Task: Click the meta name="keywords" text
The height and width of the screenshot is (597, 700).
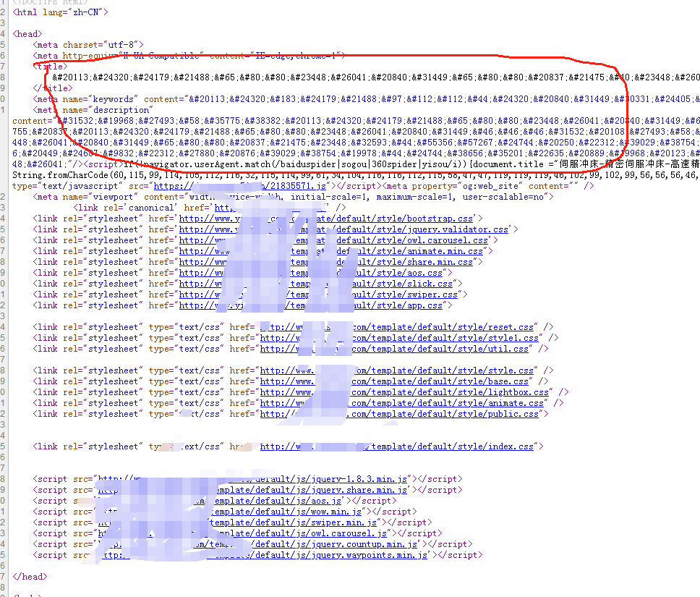Action: (x=85, y=99)
